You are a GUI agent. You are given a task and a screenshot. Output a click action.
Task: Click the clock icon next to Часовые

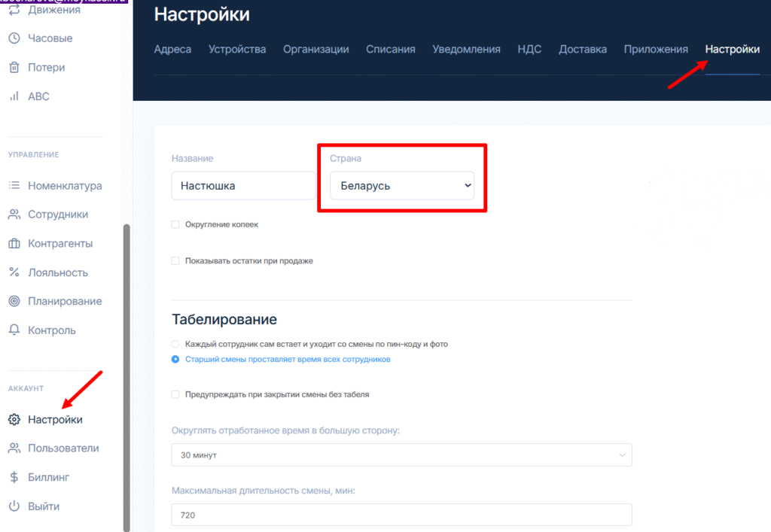point(14,38)
